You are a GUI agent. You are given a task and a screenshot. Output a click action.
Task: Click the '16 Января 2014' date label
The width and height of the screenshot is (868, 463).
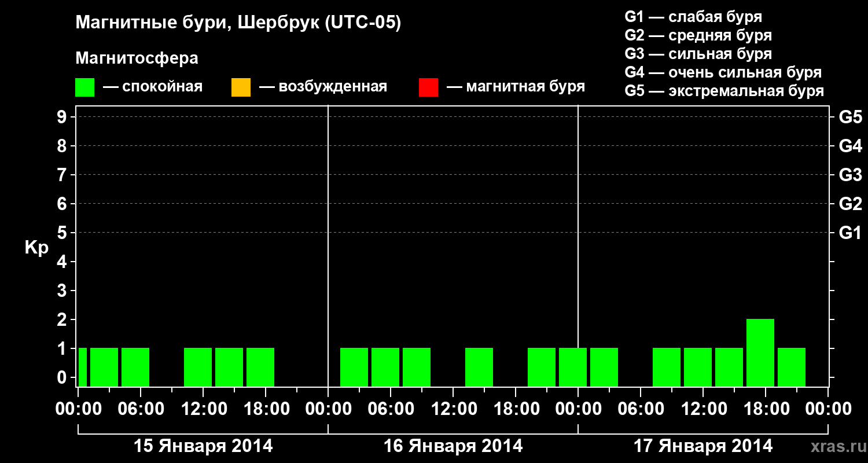453,446
